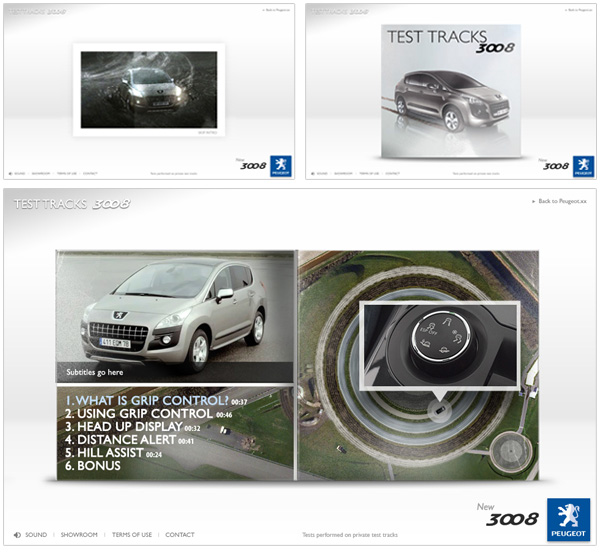Click the car marker on the circular track
This screenshot has height=554, width=600.
(x=439, y=411)
